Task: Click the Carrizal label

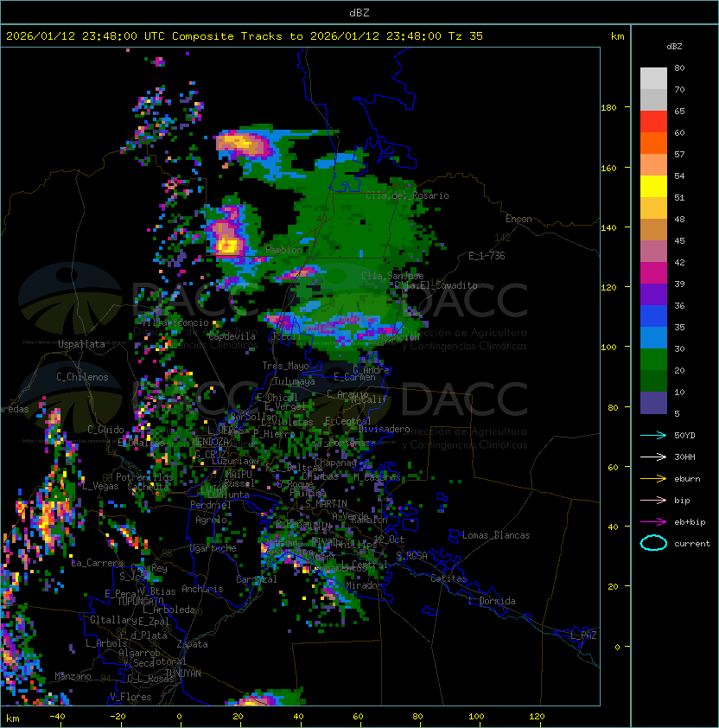Action: [257, 579]
